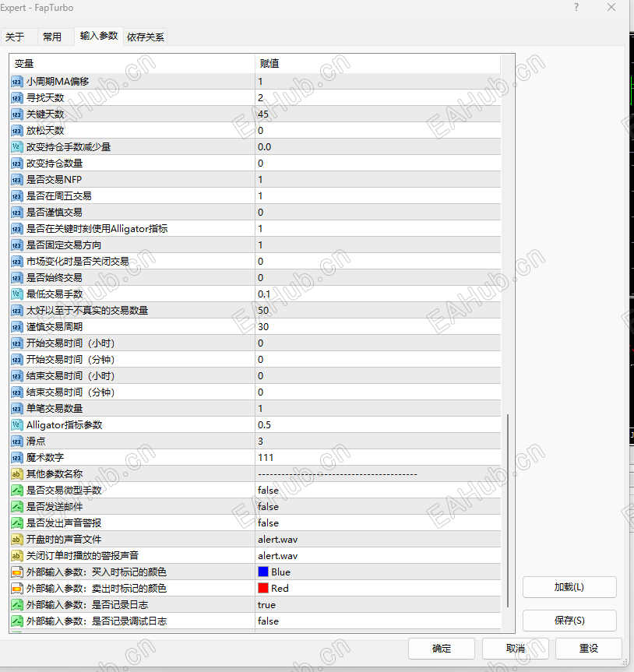Click the icon beside 魔术数字
Viewport: 634px width, 672px height.
[16, 458]
